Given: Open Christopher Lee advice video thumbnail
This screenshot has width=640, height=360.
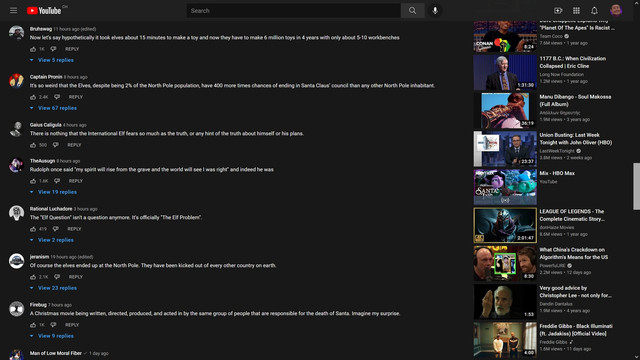Looking at the screenshot, I should (505, 302).
